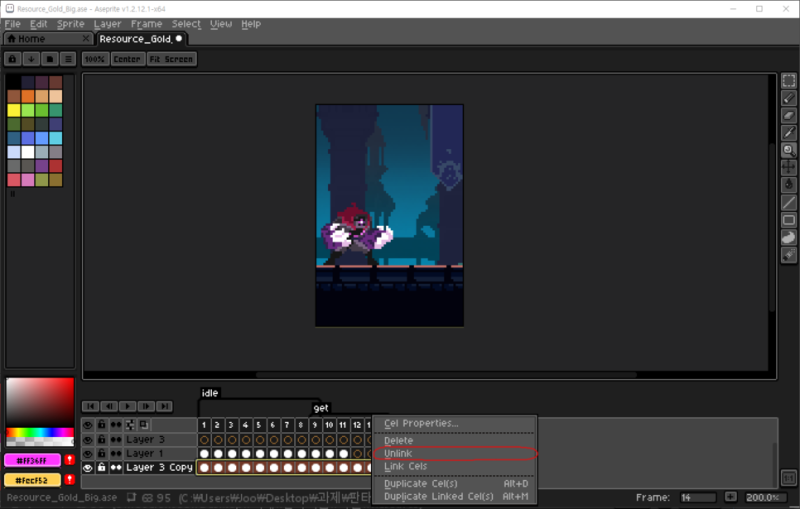Toggle visibility of Layer 1
The width and height of the screenshot is (800, 509).
pyautogui.click(x=88, y=453)
